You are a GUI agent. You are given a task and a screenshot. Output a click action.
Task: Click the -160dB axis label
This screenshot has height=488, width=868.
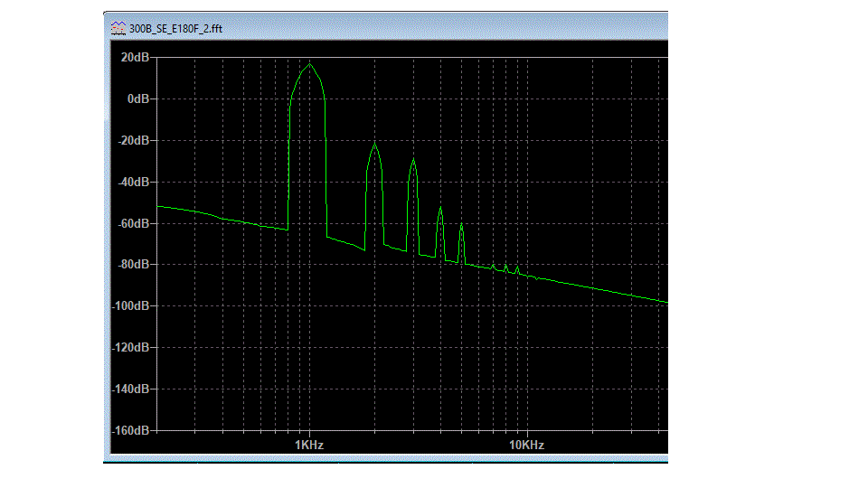(x=130, y=430)
